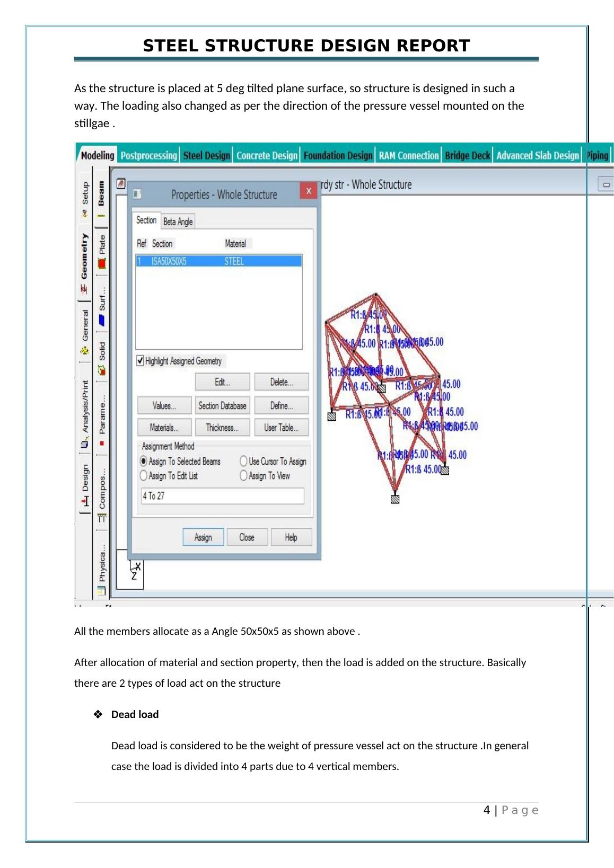This screenshot has width=614, height=868.
Task: Open the Physica... page in the sidebar
Action: (x=102, y=567)
